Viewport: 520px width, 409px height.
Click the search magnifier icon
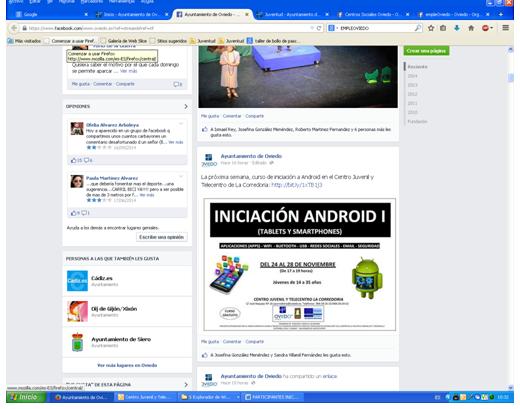[417, 28]
